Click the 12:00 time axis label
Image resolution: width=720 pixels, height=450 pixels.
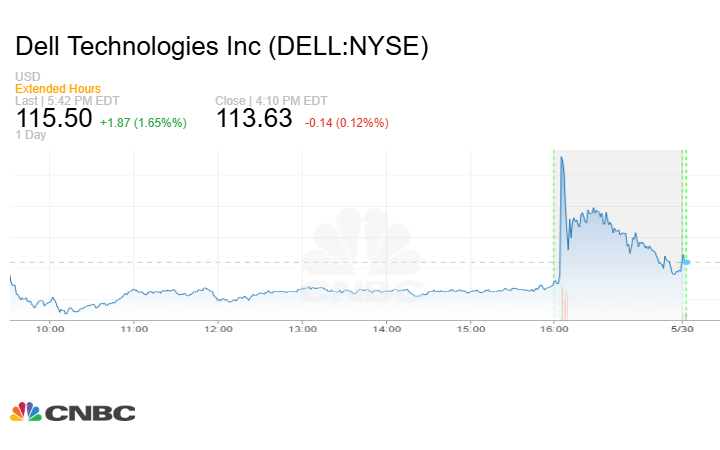(219, 328)
